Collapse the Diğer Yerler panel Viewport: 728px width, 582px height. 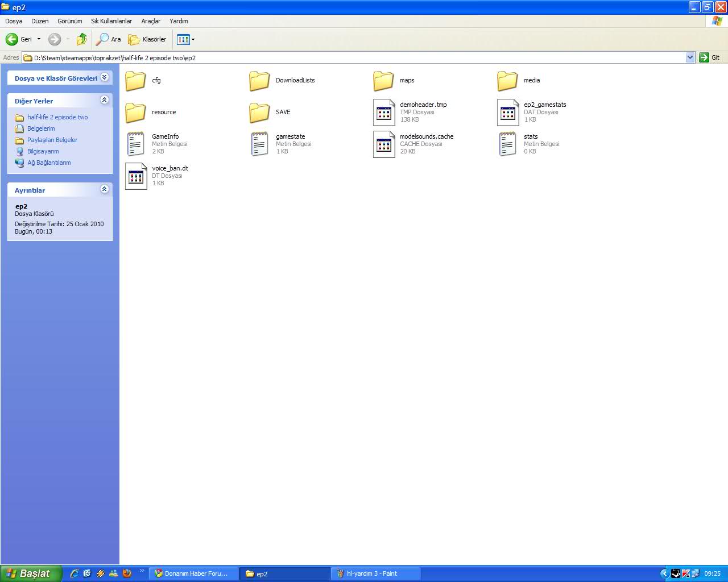point(105,100)
